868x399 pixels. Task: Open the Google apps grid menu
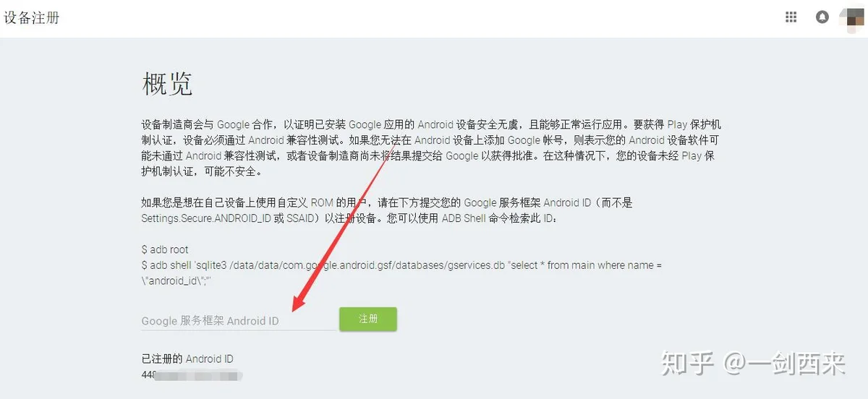(x=791, y=17)
